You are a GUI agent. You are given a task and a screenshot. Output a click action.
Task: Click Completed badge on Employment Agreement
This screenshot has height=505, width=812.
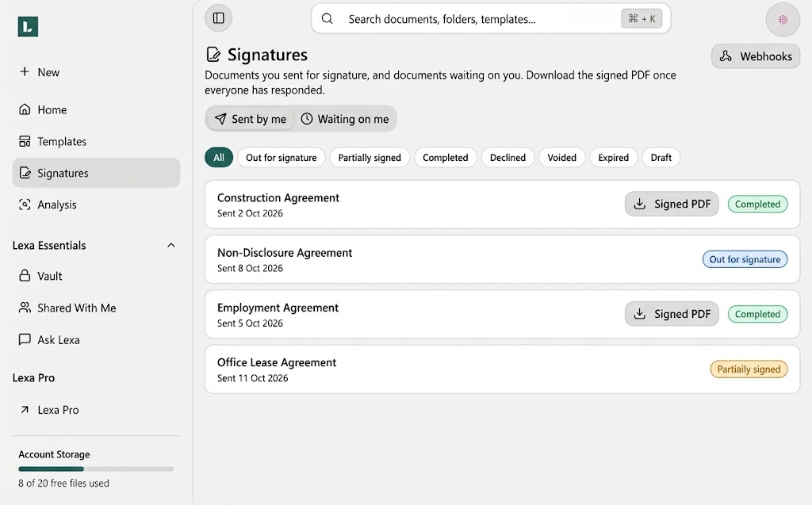pyautogui.click(x=757, y=314)
